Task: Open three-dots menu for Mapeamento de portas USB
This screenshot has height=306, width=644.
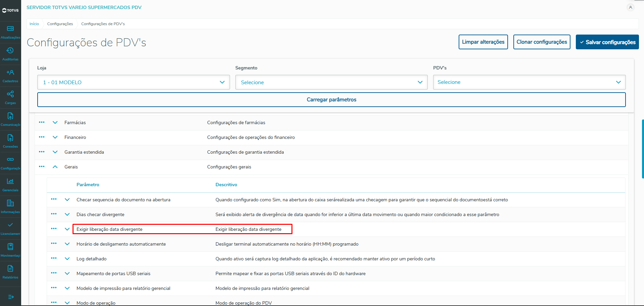Action: [x=54, y=273]
